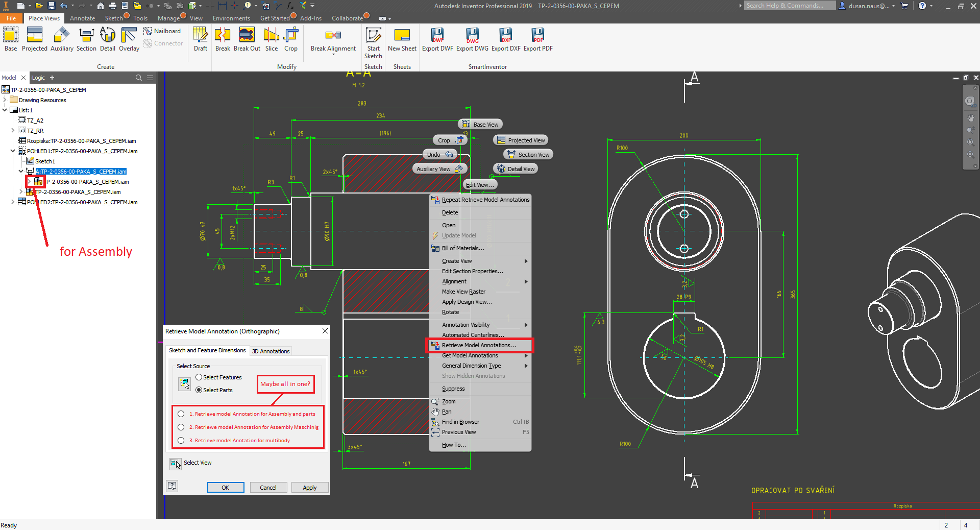Open the Create View submenu
Image resolution: width=980 pixels, height=530 pixels.
[456, 260]
